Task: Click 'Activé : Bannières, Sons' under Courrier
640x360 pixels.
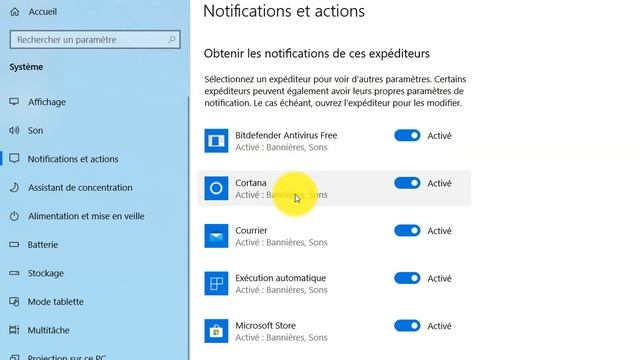Action: tap(281, 242)
